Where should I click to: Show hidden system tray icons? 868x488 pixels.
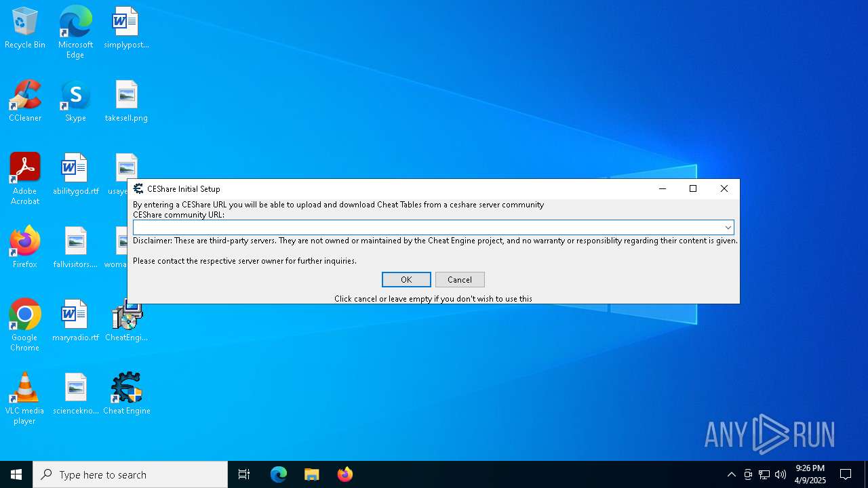(731, 474)
